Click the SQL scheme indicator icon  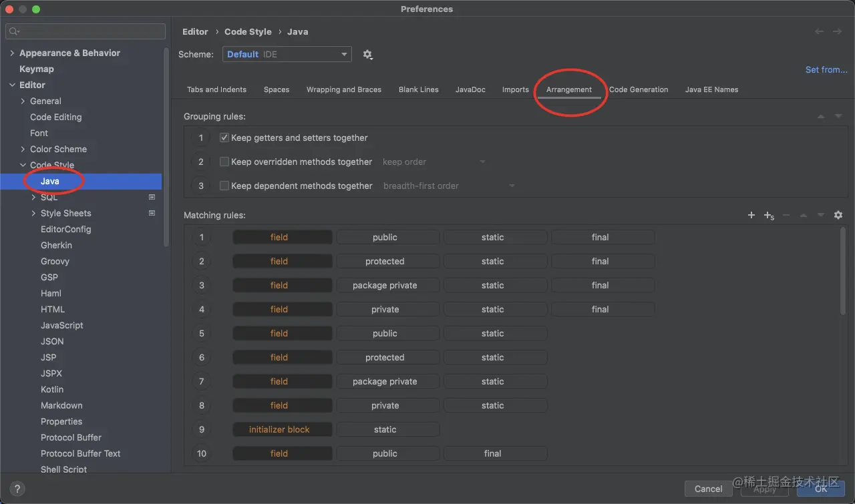152,197
